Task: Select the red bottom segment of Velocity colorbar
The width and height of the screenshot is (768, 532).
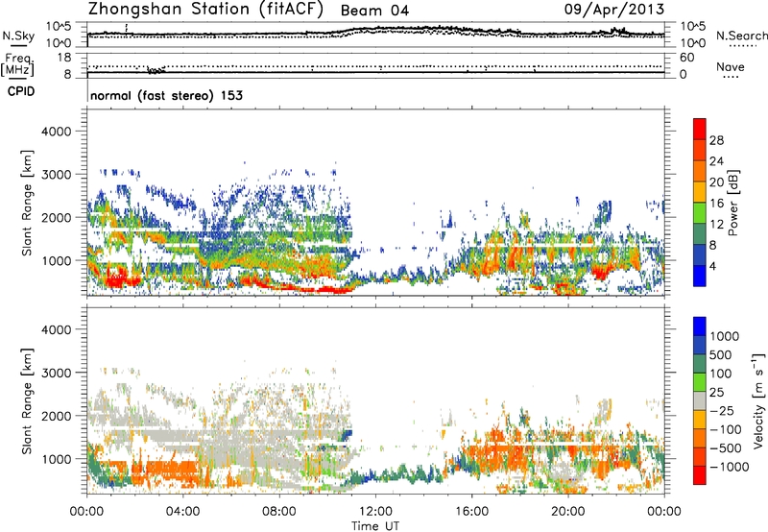Action: 700,475
